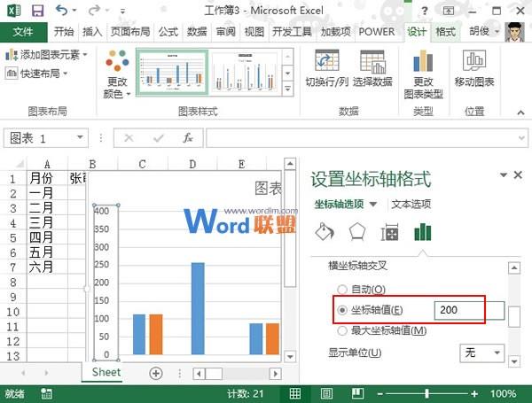Select second chart style thumbnail

pos(246,73)
